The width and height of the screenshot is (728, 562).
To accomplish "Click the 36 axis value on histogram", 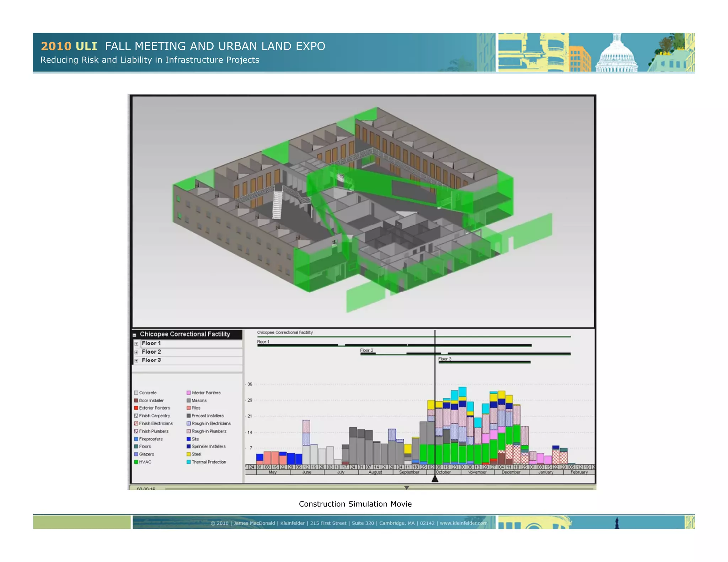I will pos(250,384).
